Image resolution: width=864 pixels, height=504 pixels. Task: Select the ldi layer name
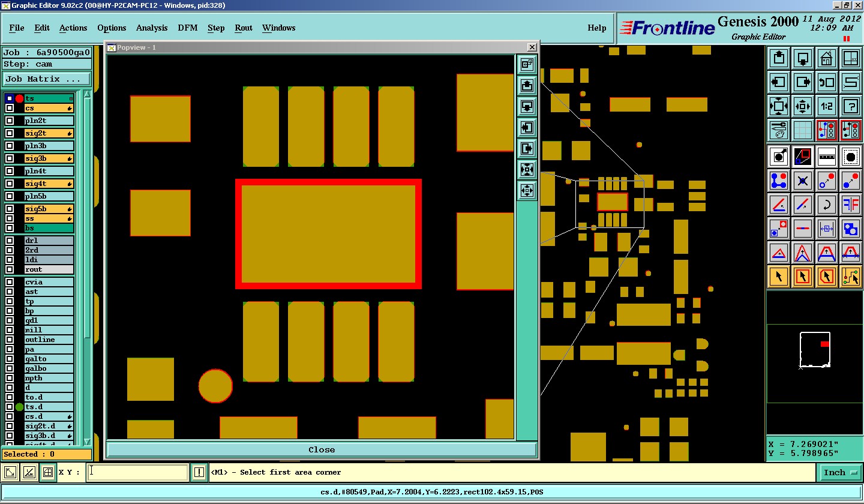pos(49,260)
